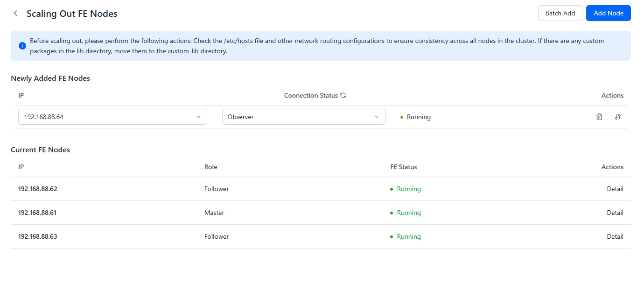Open Detail for node 192.168.88.63
Viewport: 644px width, 299px height.
point(615,236)
